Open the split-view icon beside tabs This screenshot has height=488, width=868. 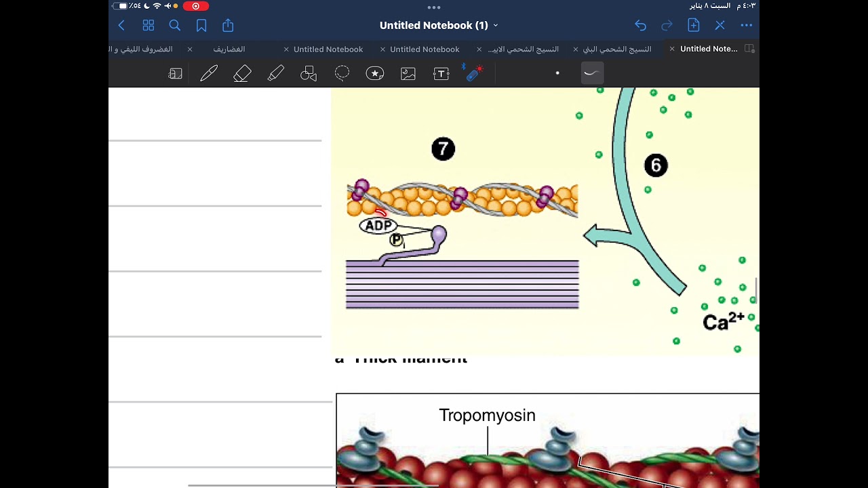[x=749, y=49]
